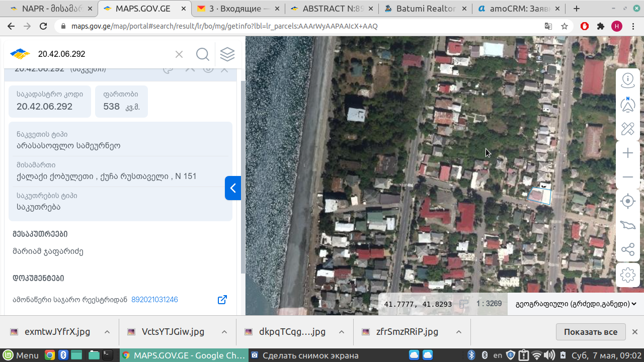Switch to the ABSTRACT N:89 tab
This screenshot has width=644, height=362.
pyautogui.click(x=331, y=9)
